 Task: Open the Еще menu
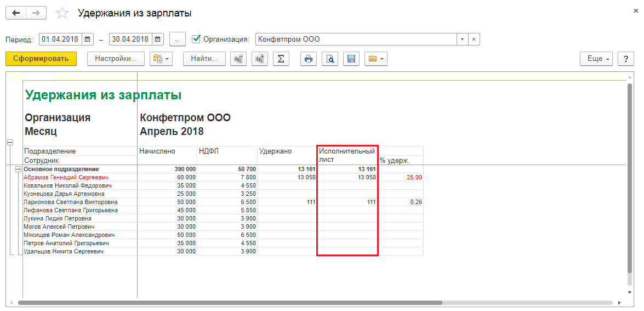point(596,59)
